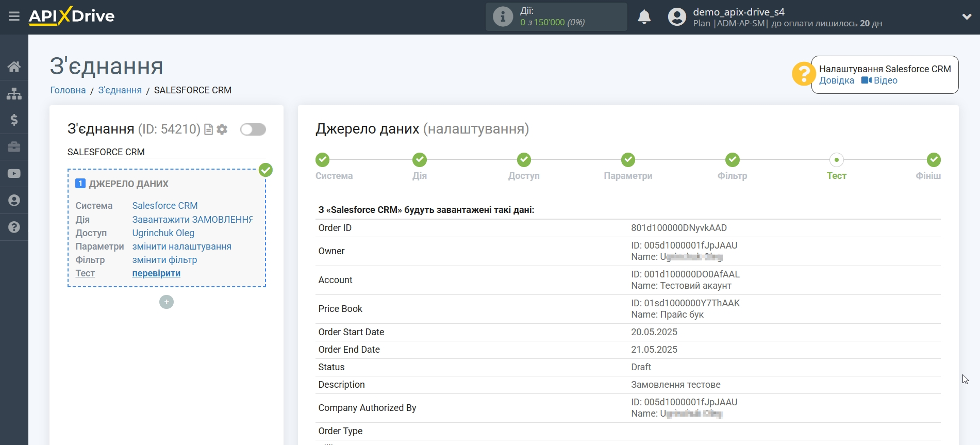Image resolution: width=980 pixels, height=445 pixels.
Task: Go to the Параметри step
Action: tap(628, 160)
